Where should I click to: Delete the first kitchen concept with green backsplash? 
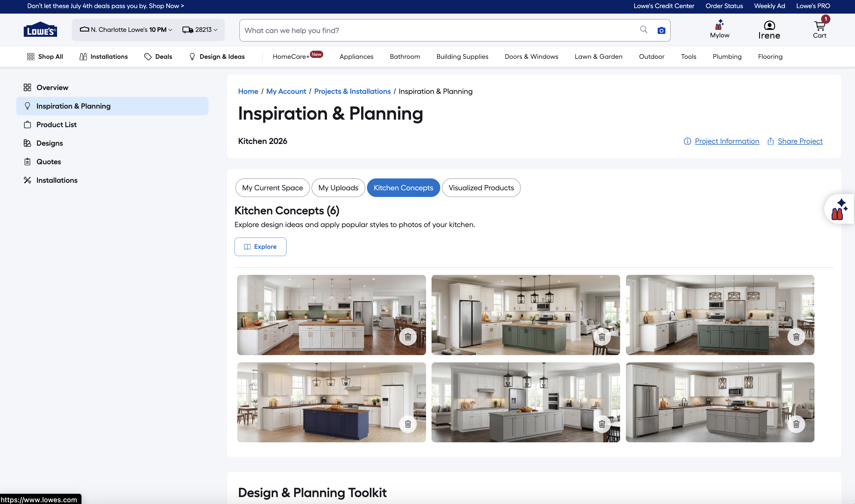point(408,337)
